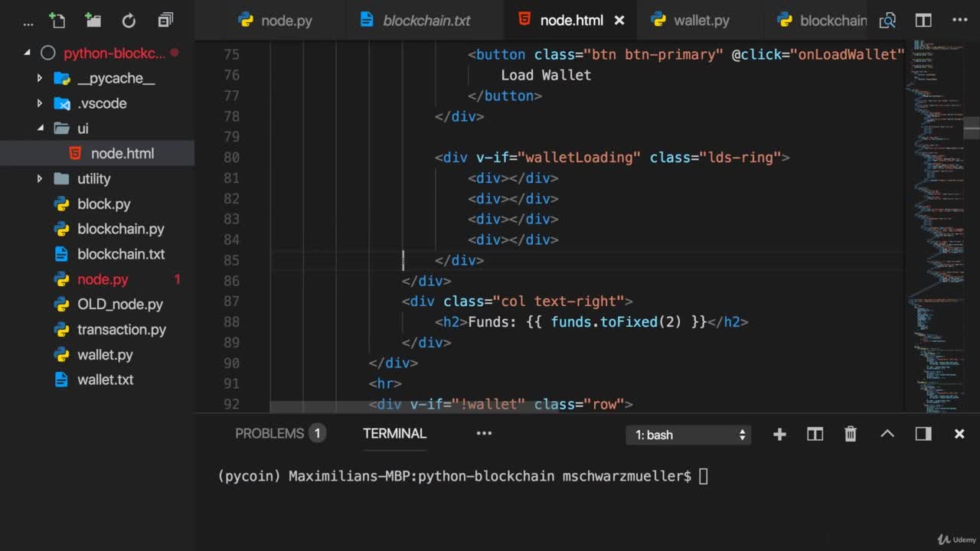This screenshot has height=551, width=980.
Task: Click "funds.toFixed(2)" on line 88
Action: pos(616,322)
